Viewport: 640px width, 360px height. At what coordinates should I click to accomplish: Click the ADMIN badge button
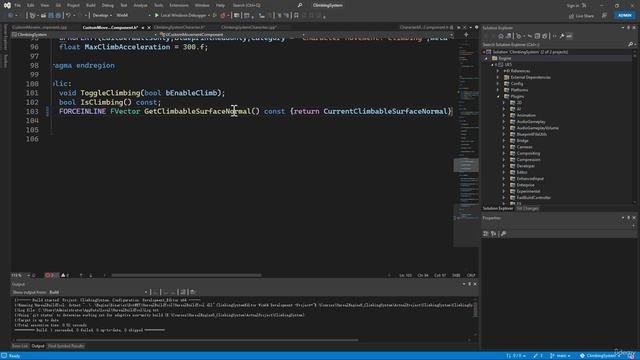point(624,16)
